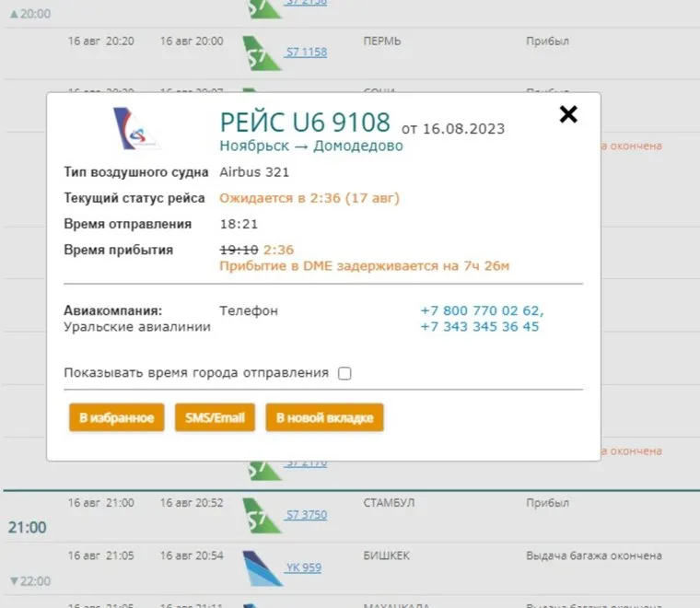Open the S7 3750 flight link
700x608 pixels.
307,515
